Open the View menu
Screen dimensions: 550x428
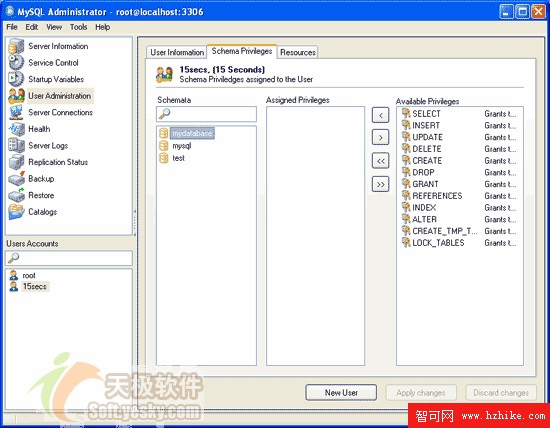point(54,27)
